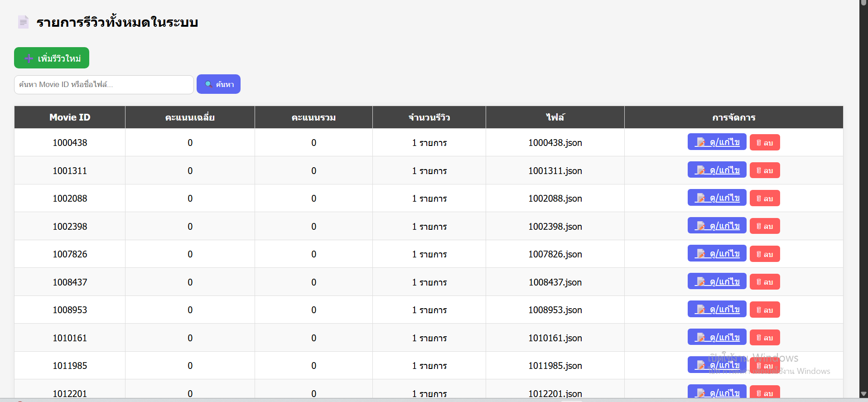
Task: Click the การจัดการ column header
Action: [x=733, y=117]
